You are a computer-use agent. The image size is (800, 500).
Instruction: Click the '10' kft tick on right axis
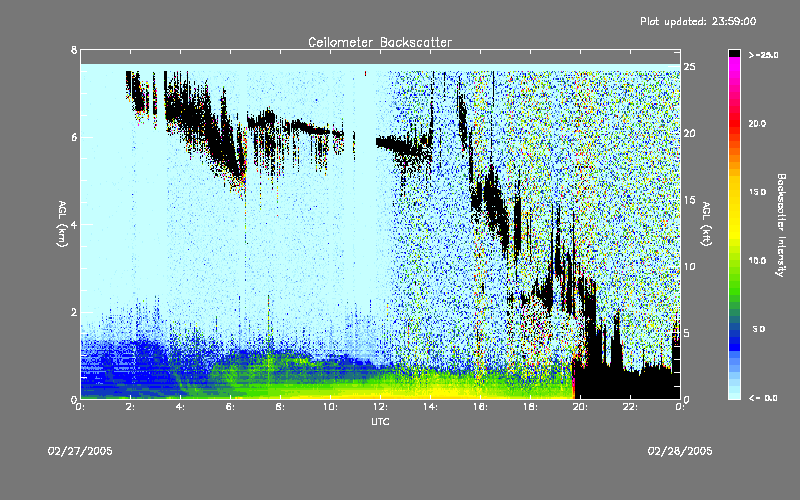tap(689, 266)
